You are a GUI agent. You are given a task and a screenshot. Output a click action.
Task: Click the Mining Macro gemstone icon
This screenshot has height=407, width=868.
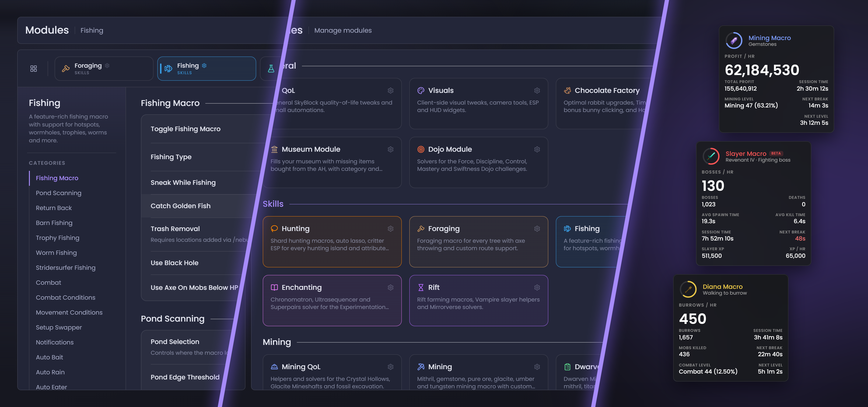(734, 41)
